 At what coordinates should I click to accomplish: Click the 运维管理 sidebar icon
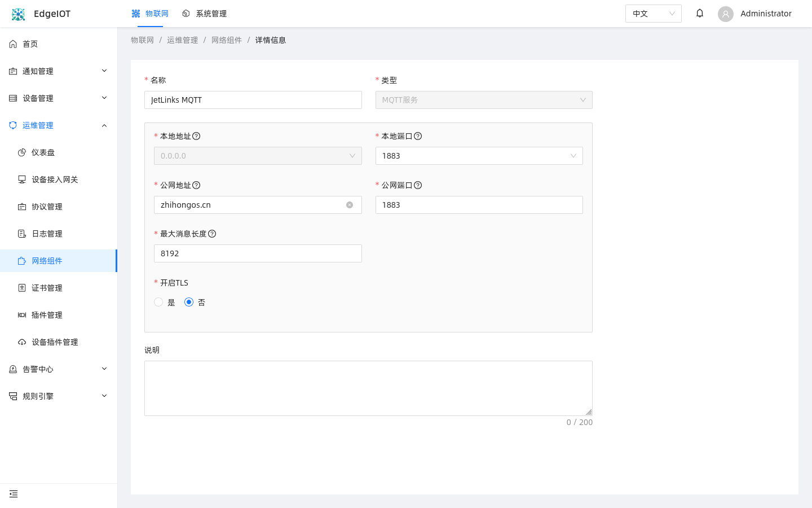[x=13, y=125]
